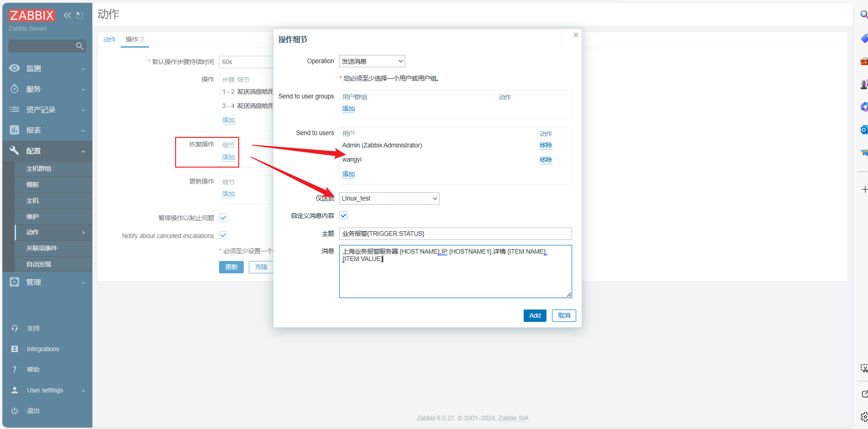Open 模板 in the sidebar
The image size is (868, 429).
[32, 185]
